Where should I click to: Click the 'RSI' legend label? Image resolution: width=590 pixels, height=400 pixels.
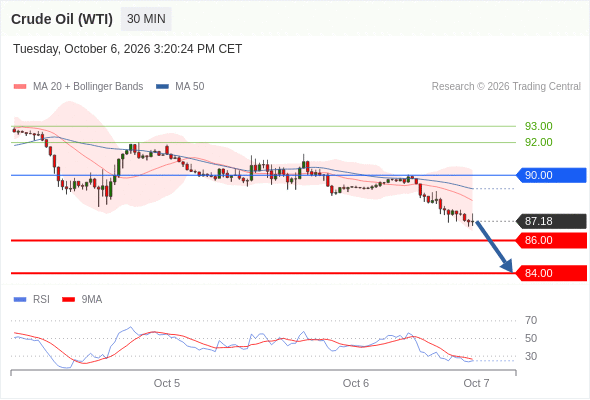click(41, 300)
